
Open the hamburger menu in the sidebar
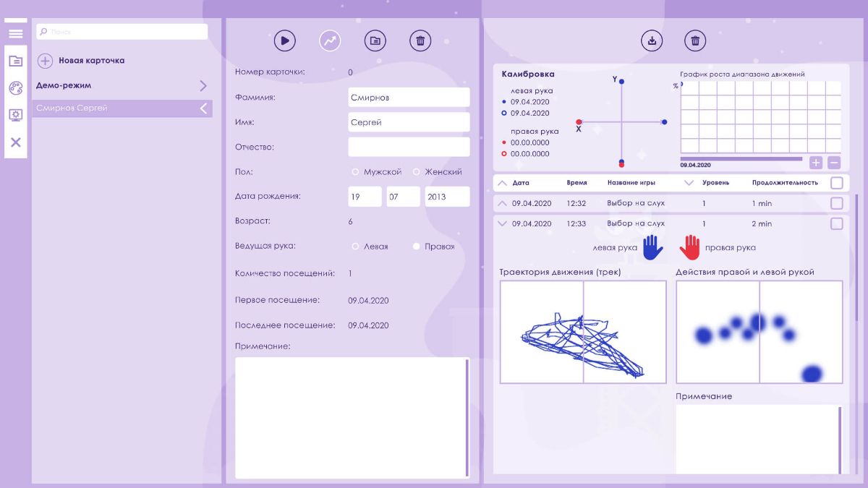click(x=15, y=33)
